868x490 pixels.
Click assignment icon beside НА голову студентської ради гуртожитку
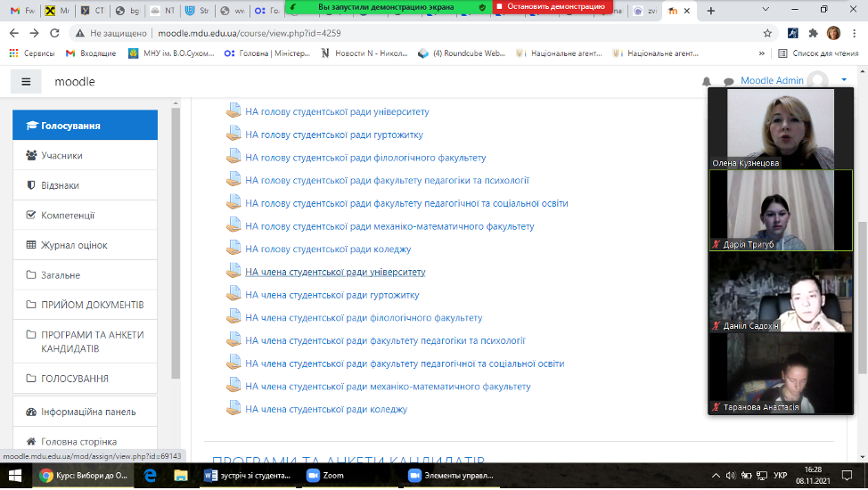(x=233, y=135)
